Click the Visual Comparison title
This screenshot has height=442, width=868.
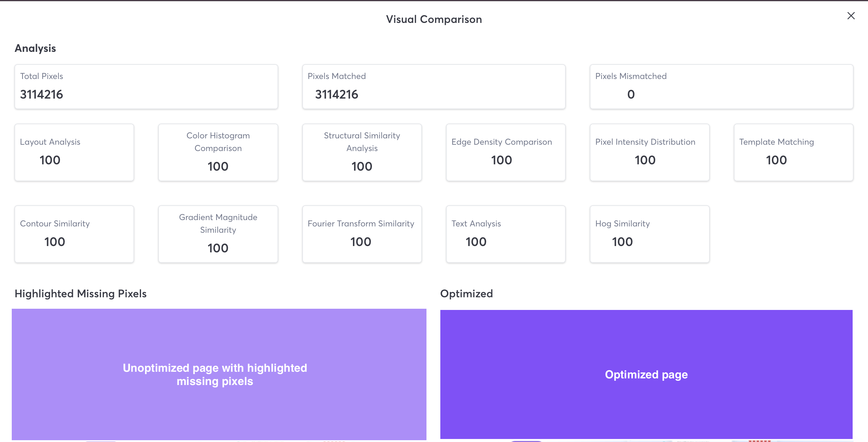tap(434, 19)
